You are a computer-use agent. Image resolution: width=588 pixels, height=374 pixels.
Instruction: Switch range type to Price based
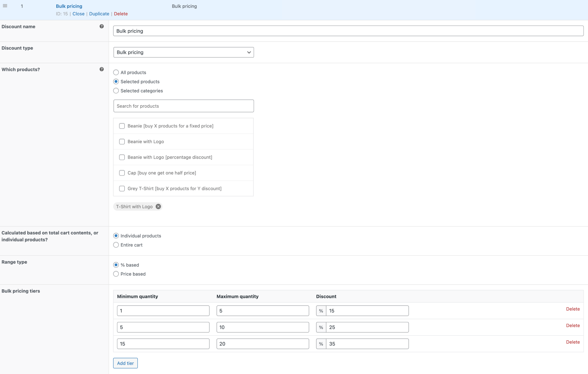(x=116, y=274)
